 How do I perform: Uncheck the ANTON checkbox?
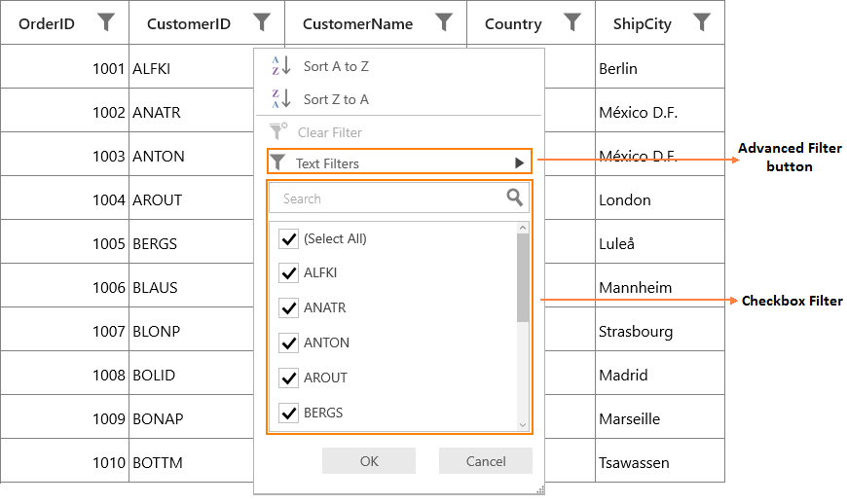[x=289, y=343]
